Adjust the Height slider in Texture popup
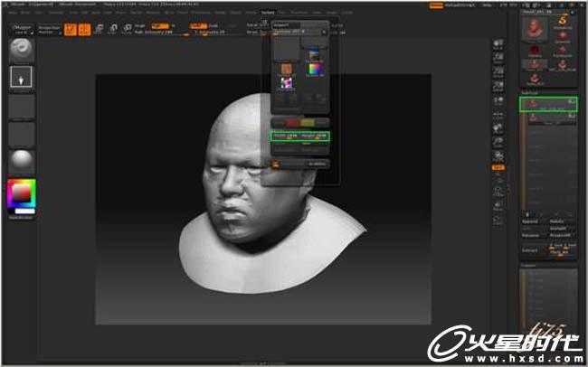Image resolution: width=588 pixels, height=367 pixels. 314,136
